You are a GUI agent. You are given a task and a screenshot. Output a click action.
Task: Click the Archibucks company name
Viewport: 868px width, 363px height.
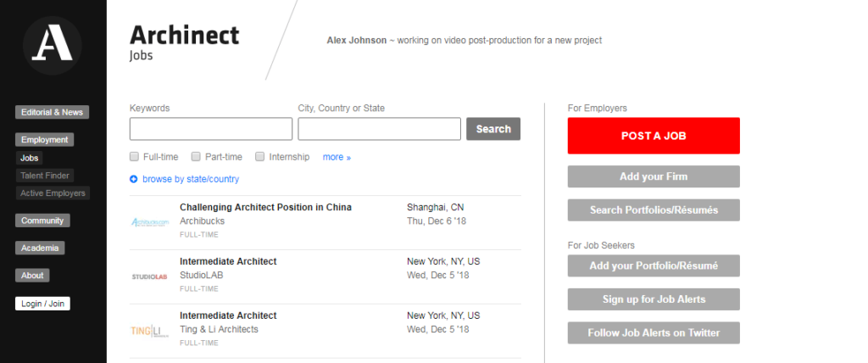click(202, 221)
